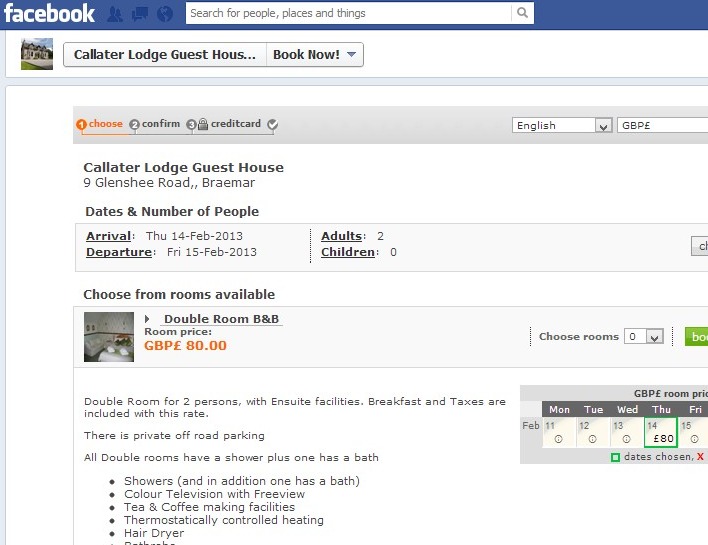This screenshot has height=545, width=708.
Task: Open the double room photo thumbnail
Action: point(109,337)
